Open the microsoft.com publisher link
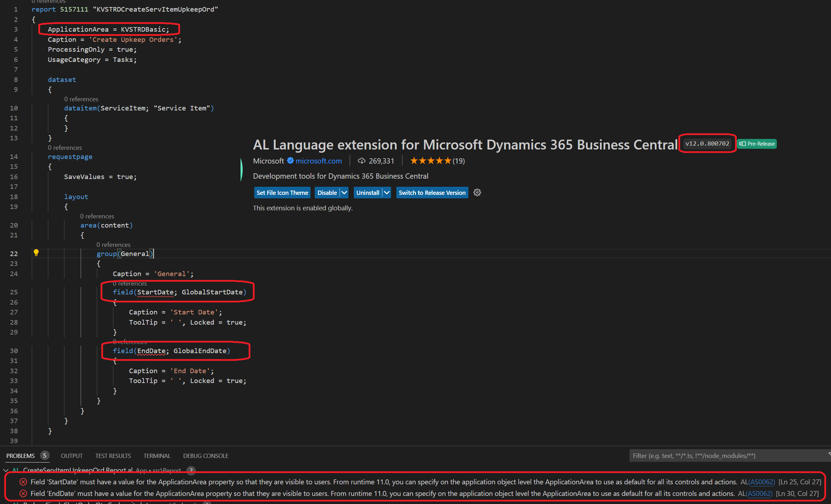 click(318, 161)
